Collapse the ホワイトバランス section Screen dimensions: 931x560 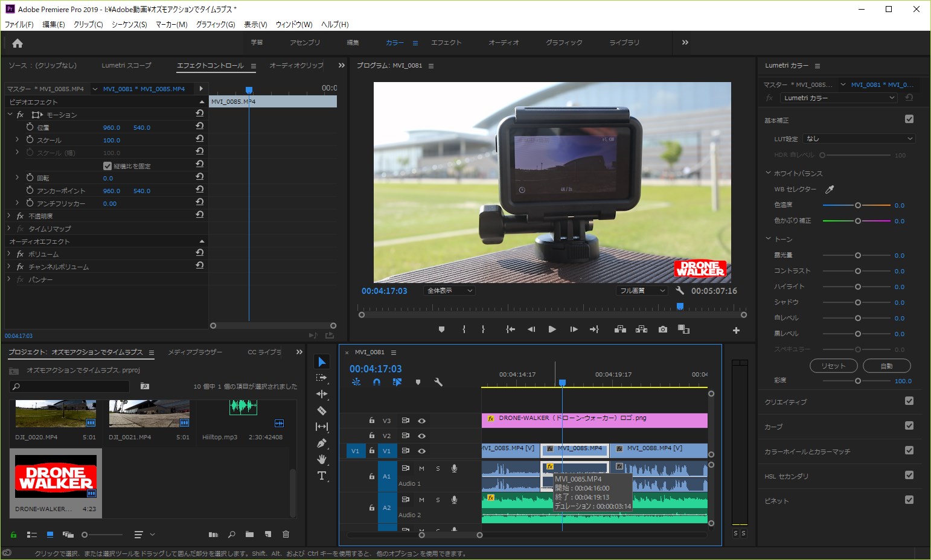(x=768, y=173)
